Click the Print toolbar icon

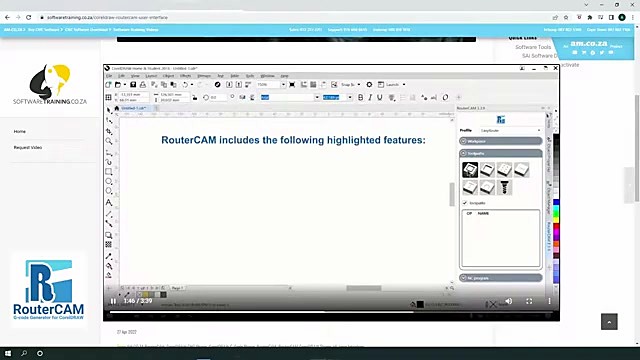click(143, 84)
